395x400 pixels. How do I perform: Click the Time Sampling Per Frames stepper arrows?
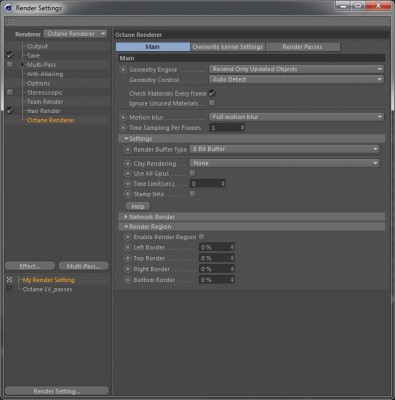pyautogui.click(x=242, y=127)
